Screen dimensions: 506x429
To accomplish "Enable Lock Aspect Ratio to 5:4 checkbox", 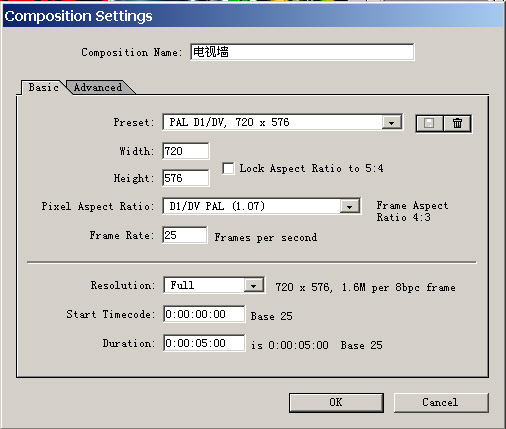I will [228, 168].
